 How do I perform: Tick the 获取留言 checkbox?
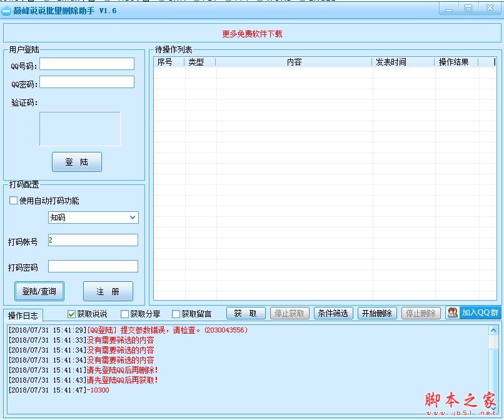176,314
